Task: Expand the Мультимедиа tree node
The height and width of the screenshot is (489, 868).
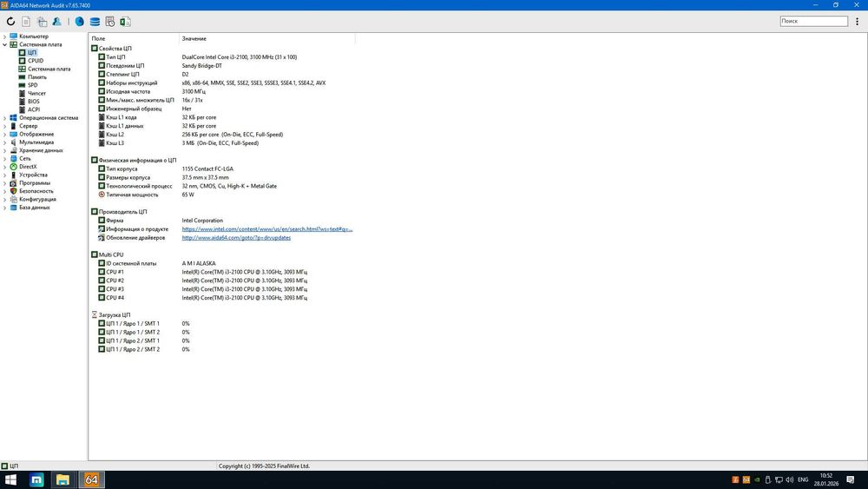Action: coord(5,142)
